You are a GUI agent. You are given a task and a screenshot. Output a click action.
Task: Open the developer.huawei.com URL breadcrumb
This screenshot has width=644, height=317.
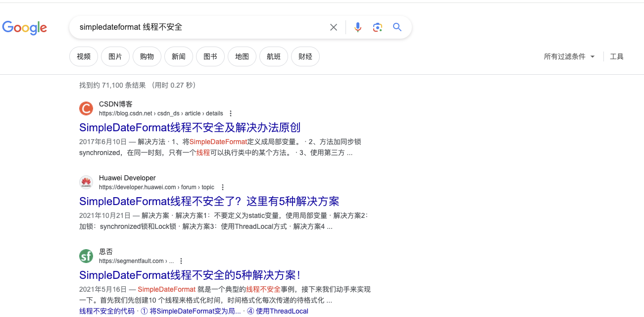tap(157, 187)
